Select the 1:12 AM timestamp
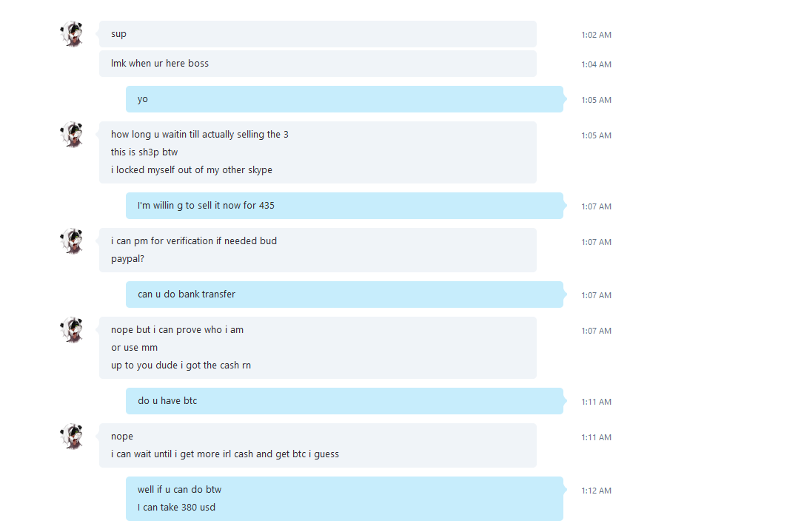801x532 pixels. click(596, 491)
